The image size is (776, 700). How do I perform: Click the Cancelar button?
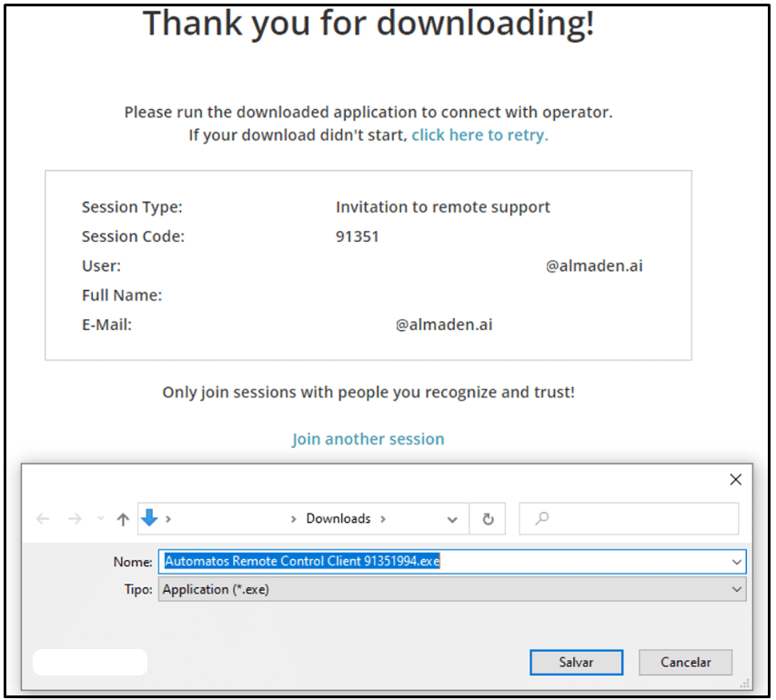click(685, 662)
